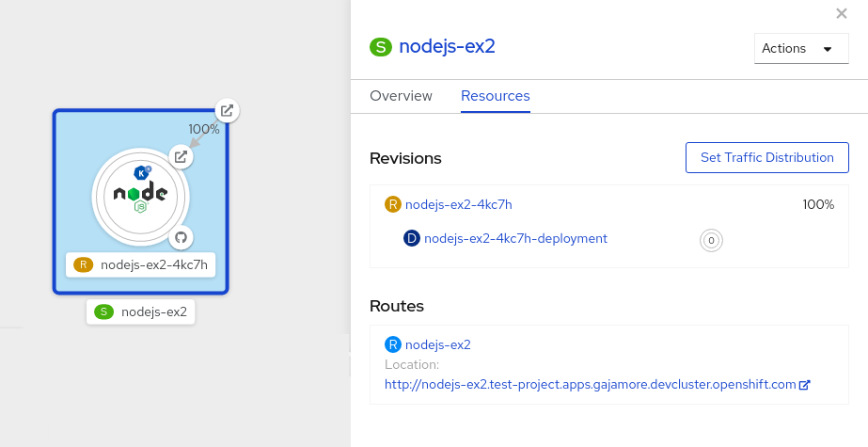Select the Resources tab
Screen dimensions: 868x447
(x=495, y=96)
